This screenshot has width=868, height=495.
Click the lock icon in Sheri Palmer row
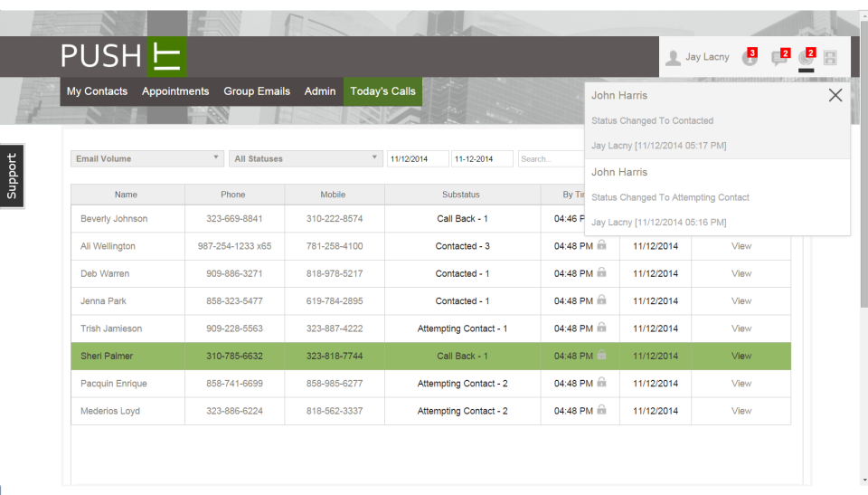coord(602,355)
